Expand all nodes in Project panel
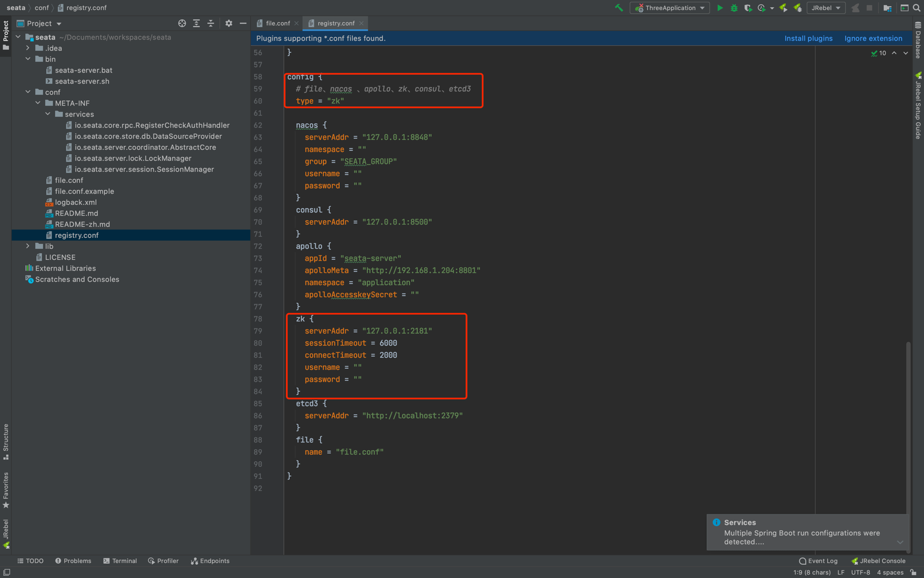The width and height of the screenshot is (924, 578). 196,23
